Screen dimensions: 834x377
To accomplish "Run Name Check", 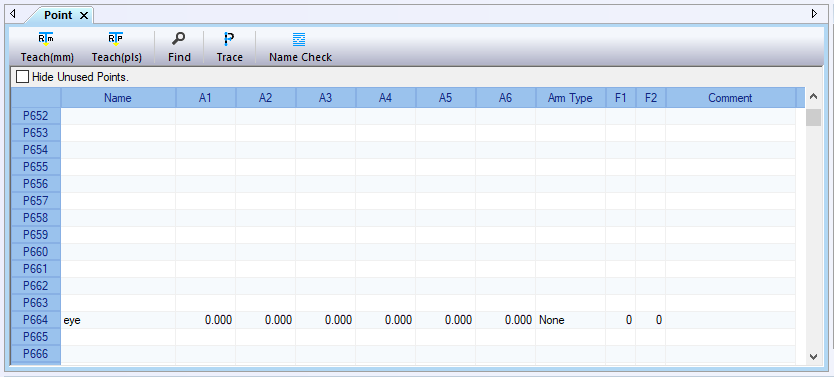I will tap(300, 47).
